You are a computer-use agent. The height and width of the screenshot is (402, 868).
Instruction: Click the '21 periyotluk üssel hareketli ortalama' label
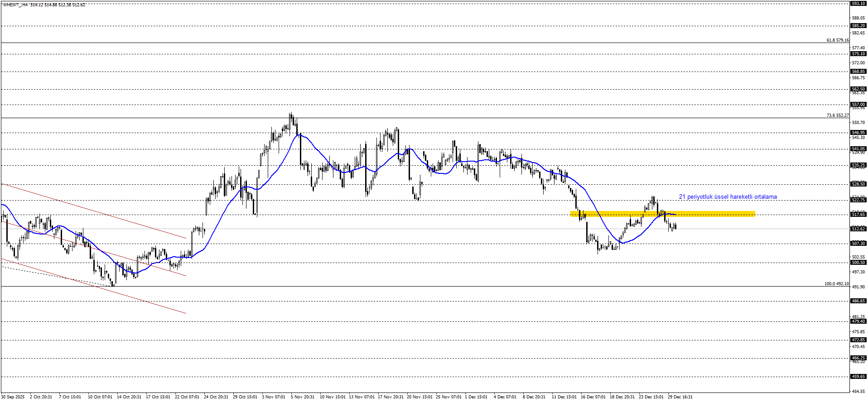click(x=728, y=197)
